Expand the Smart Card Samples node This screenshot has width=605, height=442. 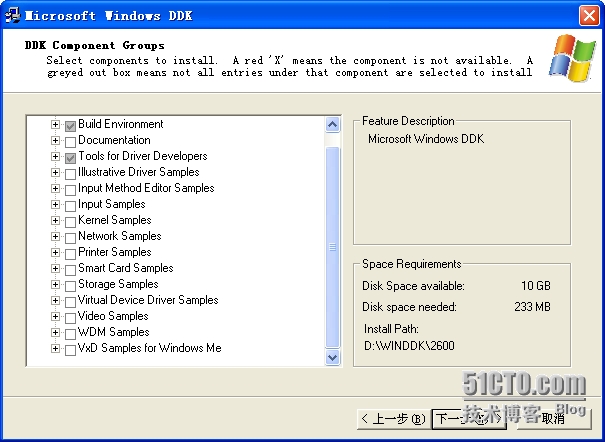click(55, 268)
